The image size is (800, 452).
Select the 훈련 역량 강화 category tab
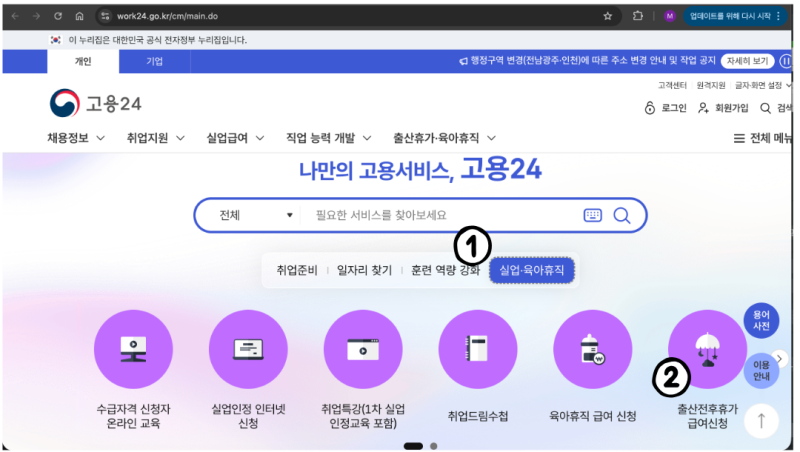445,270
